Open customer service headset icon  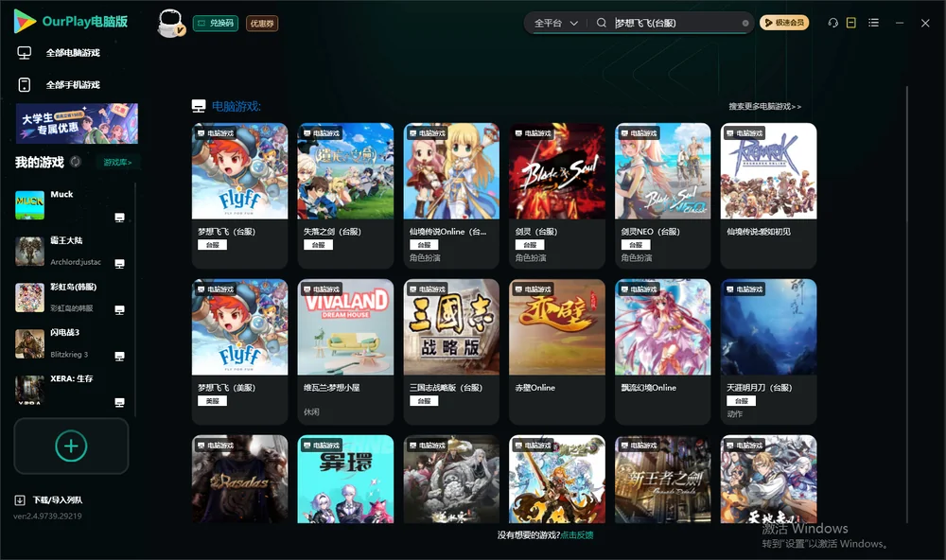(833, 23)
